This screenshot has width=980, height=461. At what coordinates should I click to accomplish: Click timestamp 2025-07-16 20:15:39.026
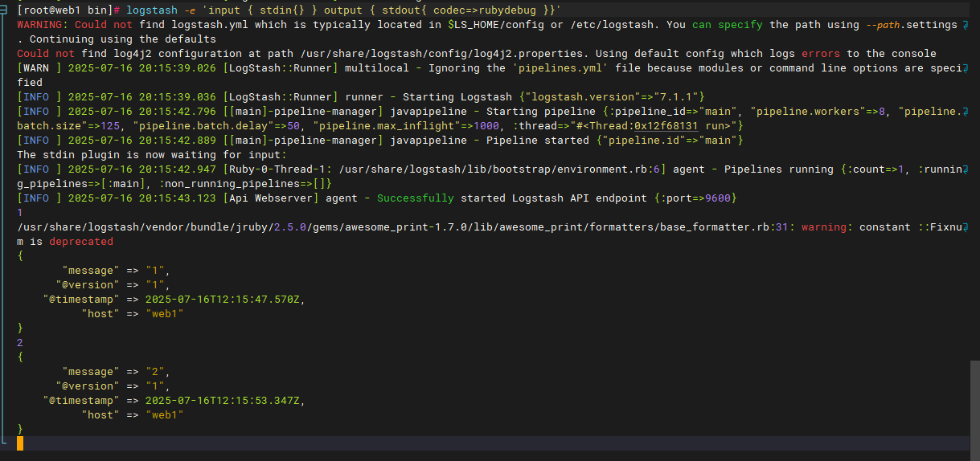point(142,67)
